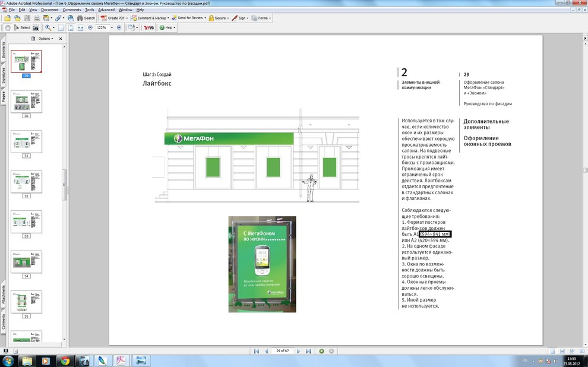Go to the previous page
588x367 pixels.
click(266, 351)
